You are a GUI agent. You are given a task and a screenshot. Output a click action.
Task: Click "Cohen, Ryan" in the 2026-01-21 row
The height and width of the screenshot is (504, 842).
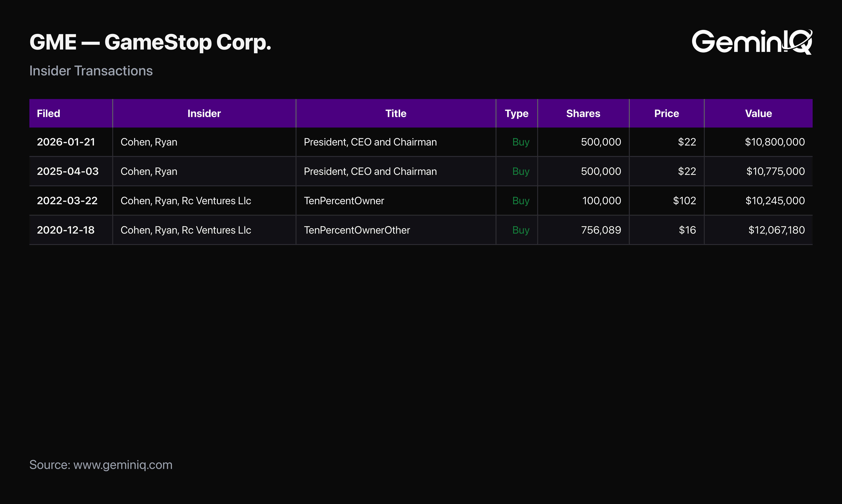click(x=149, y=142)
